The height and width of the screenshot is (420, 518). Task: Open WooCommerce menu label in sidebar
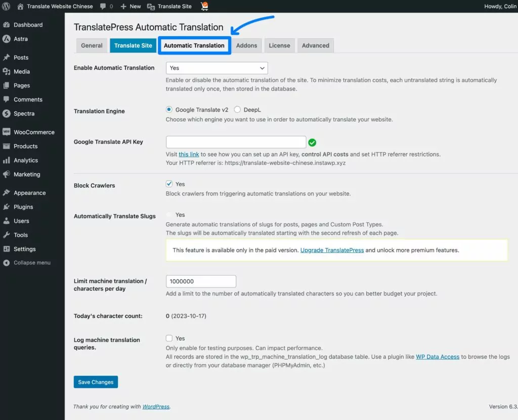click(x=34, y=132)
